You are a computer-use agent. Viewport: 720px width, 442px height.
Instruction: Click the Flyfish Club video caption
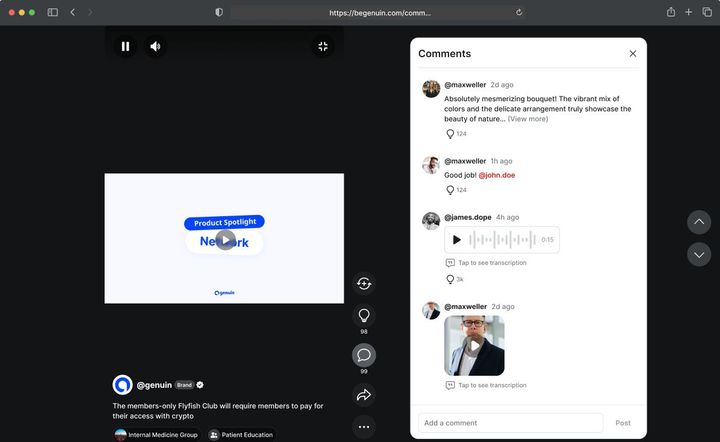point(218,411)
